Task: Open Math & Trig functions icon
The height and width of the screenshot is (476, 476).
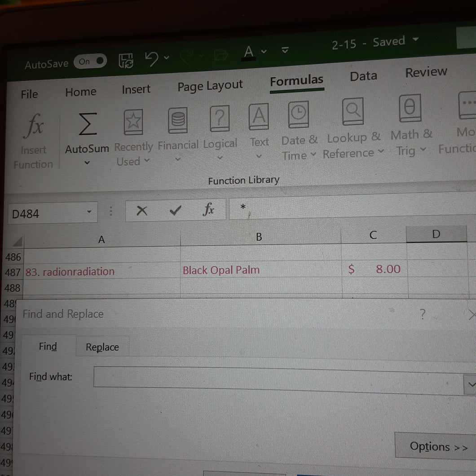Action: click(x=410, y=108)
